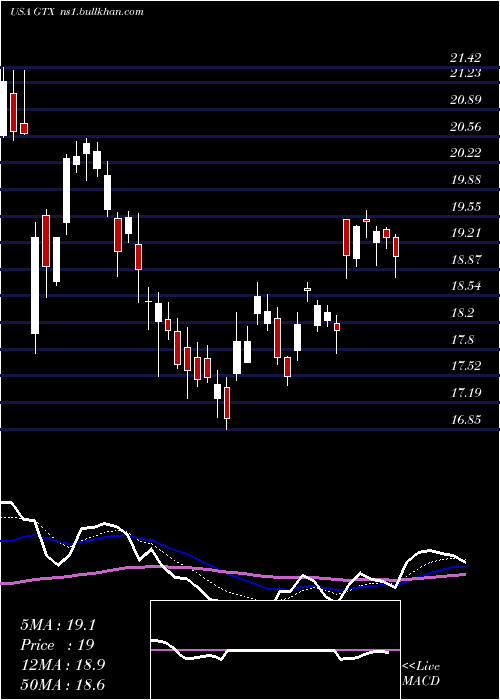Image resolution: width=500 pixels, height=700 pixels.
Task: Click the 20.22 price level label
Action: pyautogui.click(x=466, y=153)
